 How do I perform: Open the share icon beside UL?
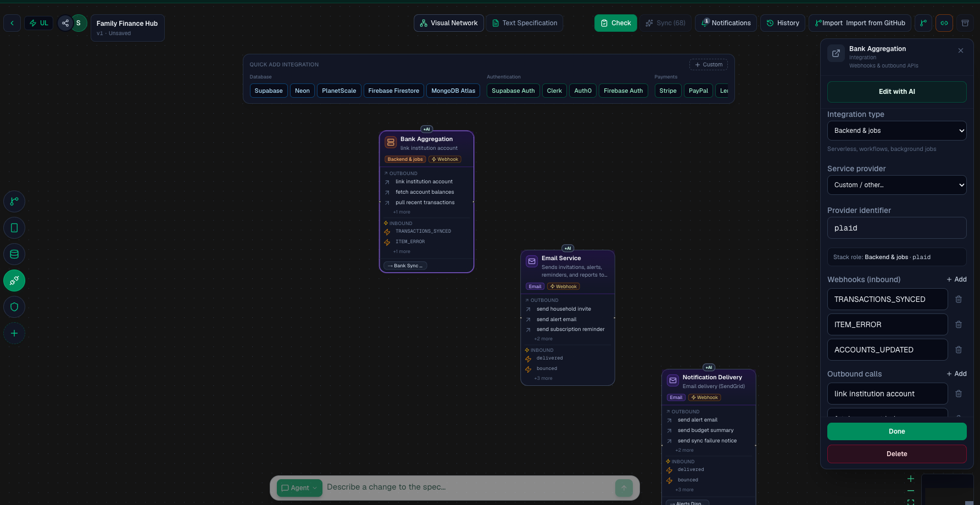coord(65,23)
